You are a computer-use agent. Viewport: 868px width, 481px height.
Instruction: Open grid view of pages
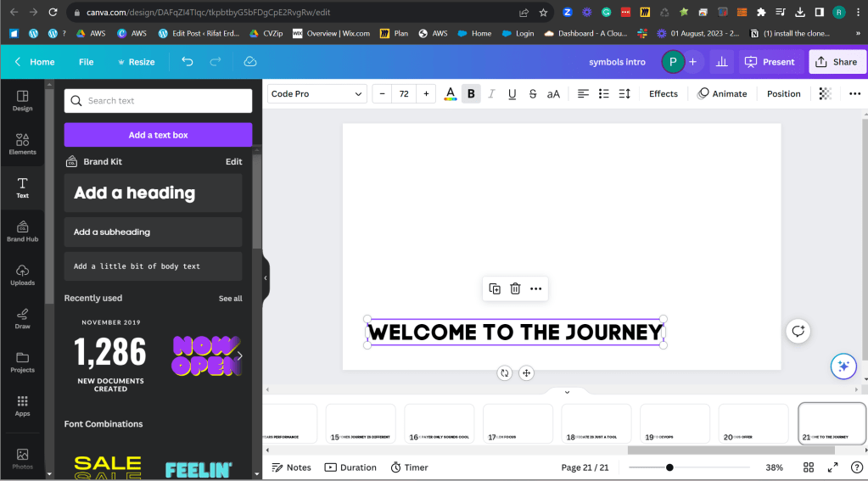point(809,467)
